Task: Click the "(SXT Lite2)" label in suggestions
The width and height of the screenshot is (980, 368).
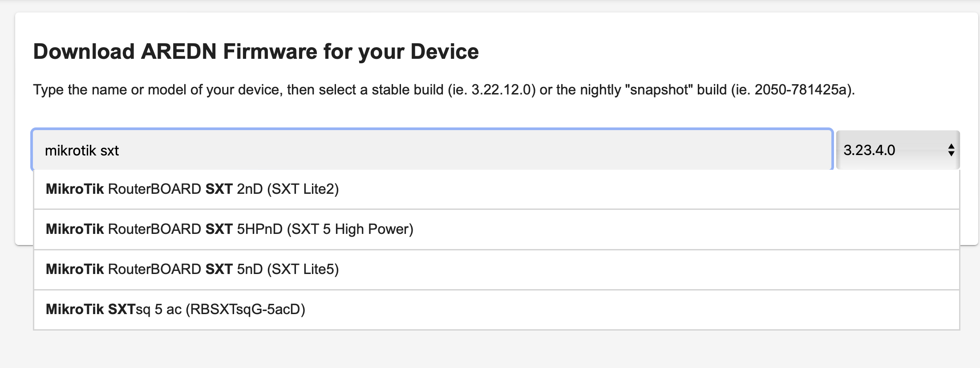Action: (303, 189)
